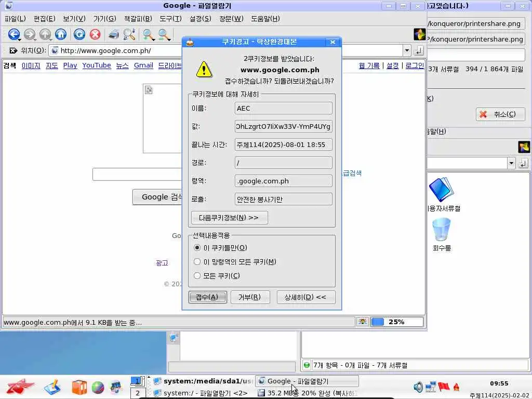Select the '이 망령역의 모든 쿠키' radio option
This screenshot has width=532, height=399.
click(x=197, y=262)
